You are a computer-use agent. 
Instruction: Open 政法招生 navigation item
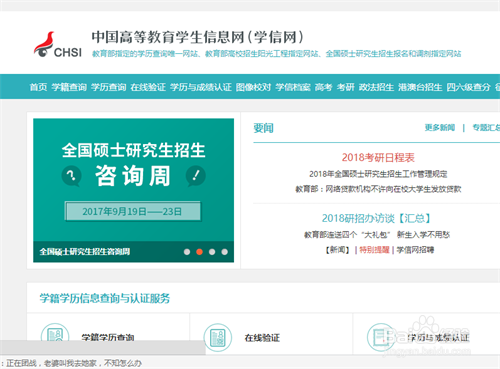(376, 87)
